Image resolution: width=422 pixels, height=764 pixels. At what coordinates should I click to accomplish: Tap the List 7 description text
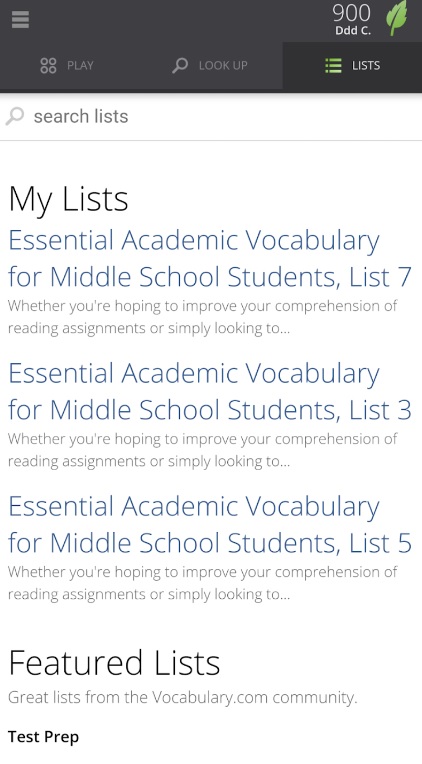coord(203,317)
